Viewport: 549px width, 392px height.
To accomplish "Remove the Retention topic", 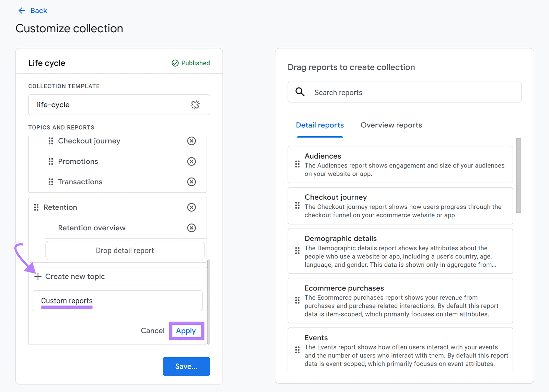I will point(191,207).
